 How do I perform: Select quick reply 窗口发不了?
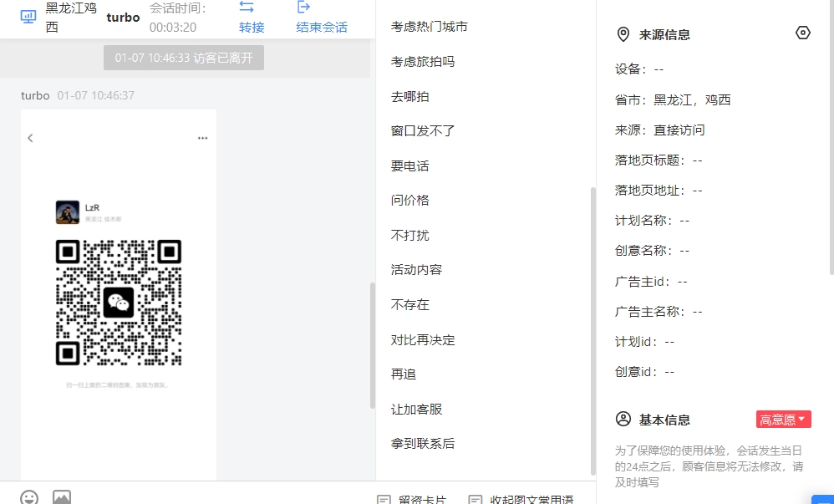click(x=423, y=131)
